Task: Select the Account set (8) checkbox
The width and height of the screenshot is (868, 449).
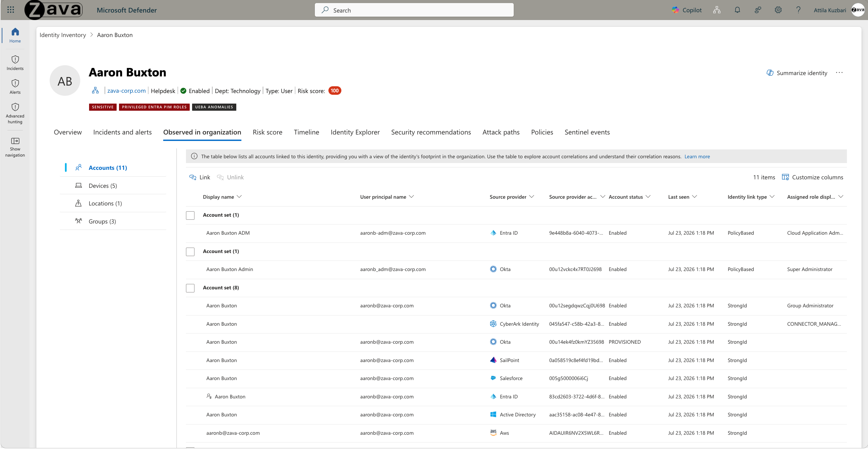Action: 190,288
